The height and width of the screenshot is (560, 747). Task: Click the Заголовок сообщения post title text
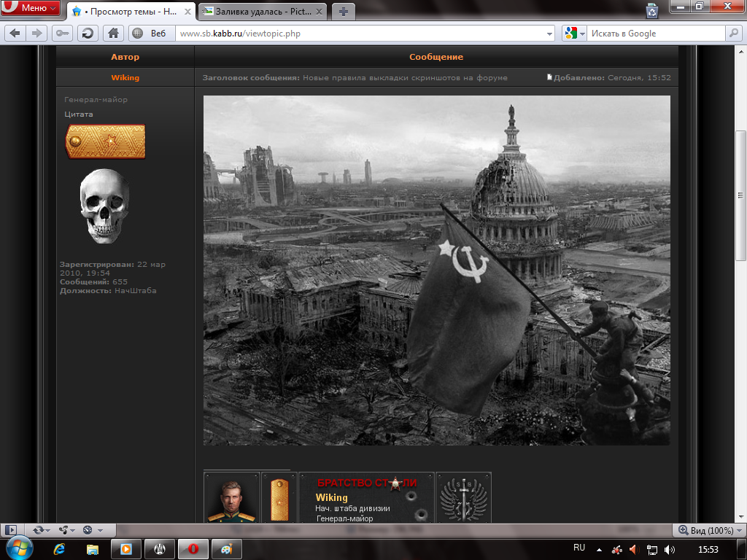coord(355,77)
